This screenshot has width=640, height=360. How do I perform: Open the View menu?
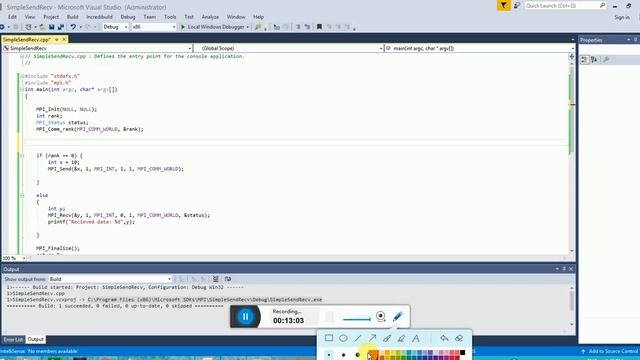coord(30,17)
